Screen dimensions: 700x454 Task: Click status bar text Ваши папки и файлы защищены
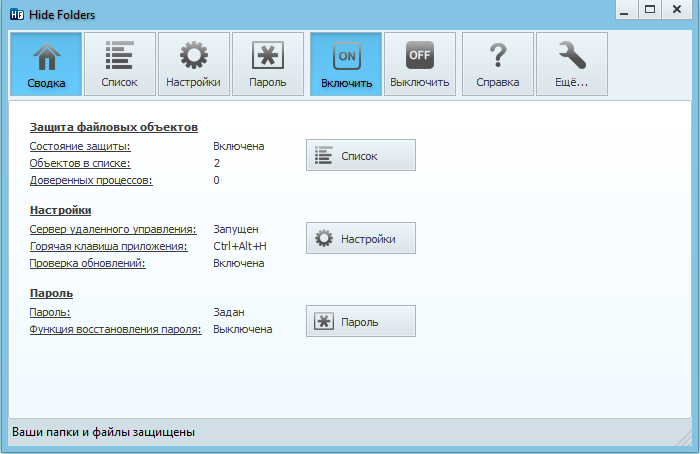click(x=104, y=432)
